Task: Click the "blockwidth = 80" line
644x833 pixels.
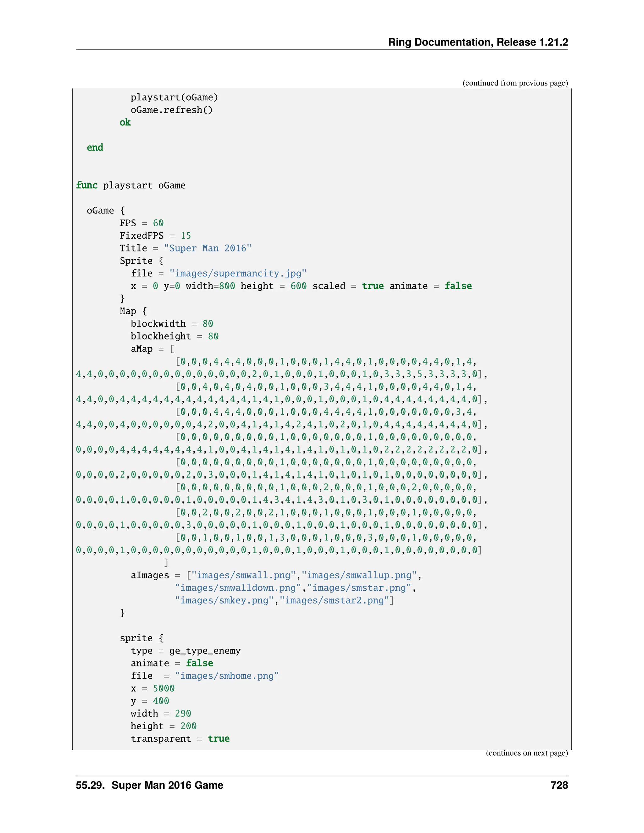Action: click(x=172, y=324)
